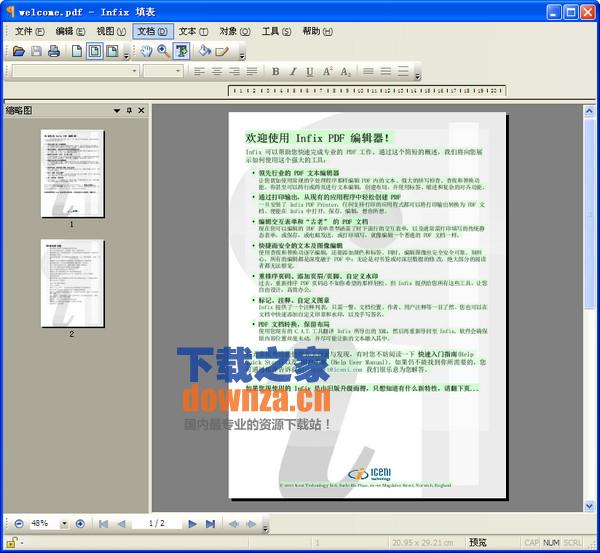The image size is (600, 553).
Task: Apply subscript formatting
Action: [x=345, y=71]
